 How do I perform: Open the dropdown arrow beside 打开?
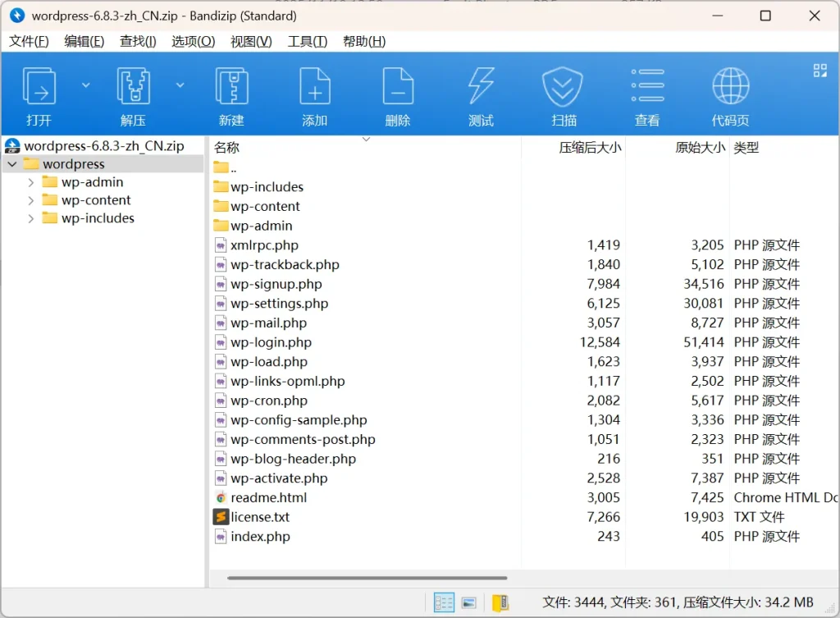point(85,85)
